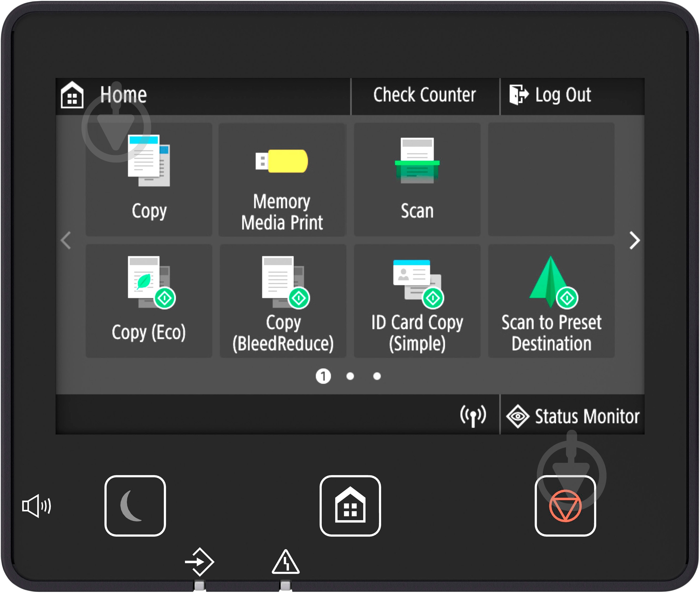Select the page 1 indicator

[x=323, y=376]
